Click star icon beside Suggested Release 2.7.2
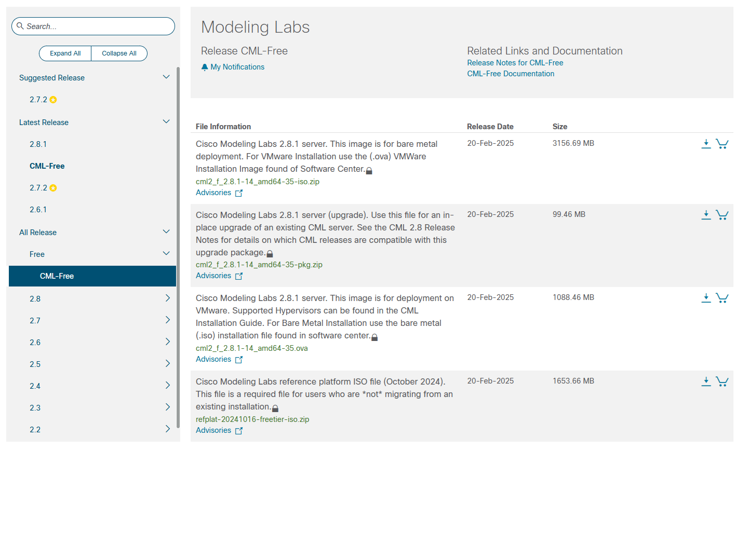This screenshot has width=736, height=560. coord(53,100)
